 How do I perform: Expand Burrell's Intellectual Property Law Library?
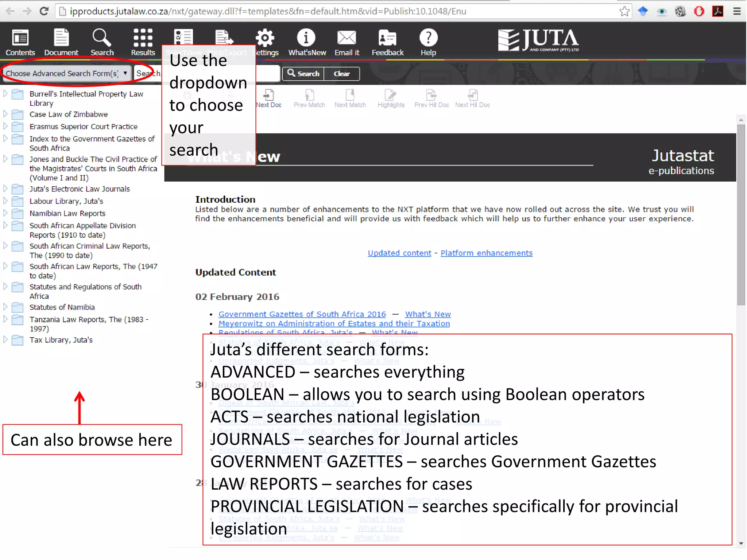pyautogui.click(x=5, y=93)
